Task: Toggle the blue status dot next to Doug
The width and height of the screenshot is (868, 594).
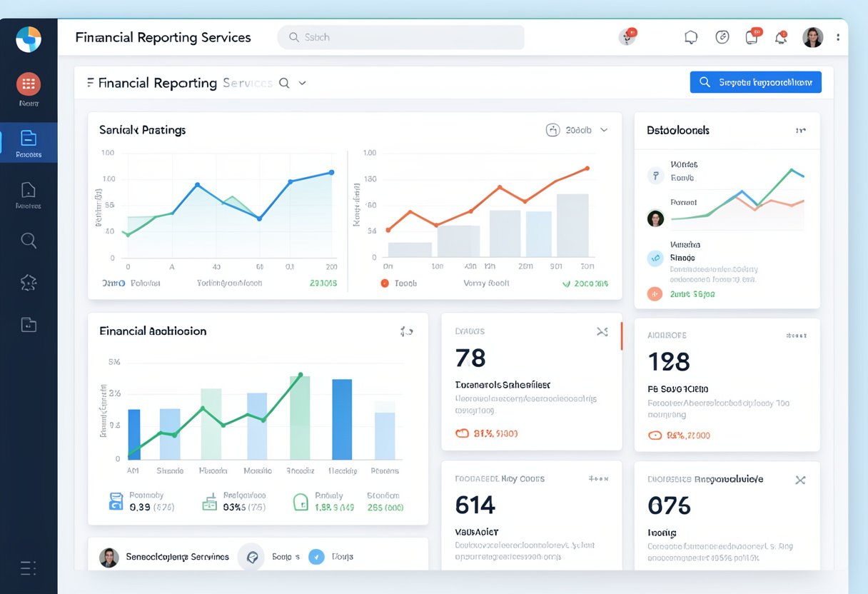Action: pos(316,556)
